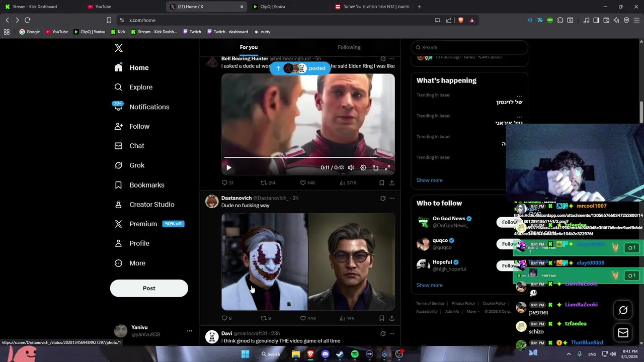
Task: Click the X search field
Action: [x=469, y=47]
